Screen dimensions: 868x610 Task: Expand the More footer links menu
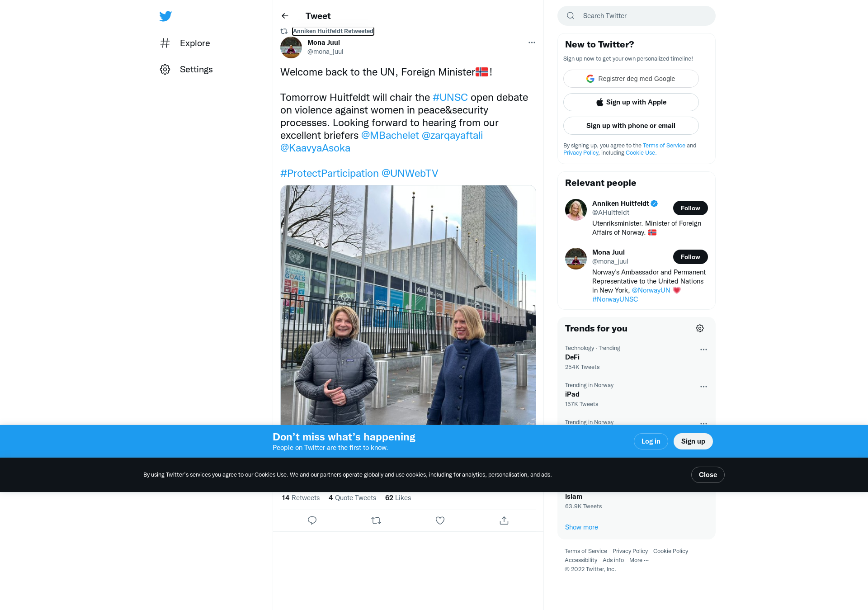pyautogui.click(x=639, y=560)
